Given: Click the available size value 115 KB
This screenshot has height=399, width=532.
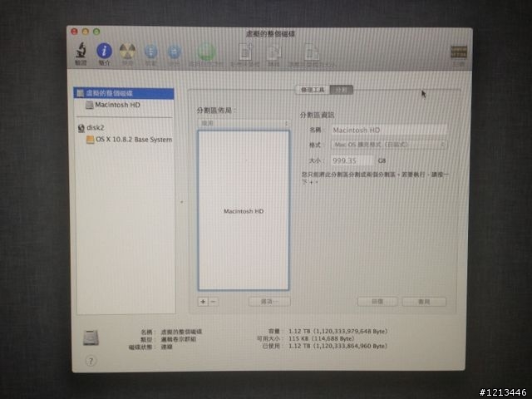Looking at the screenshot, I should tap(322, 338).
